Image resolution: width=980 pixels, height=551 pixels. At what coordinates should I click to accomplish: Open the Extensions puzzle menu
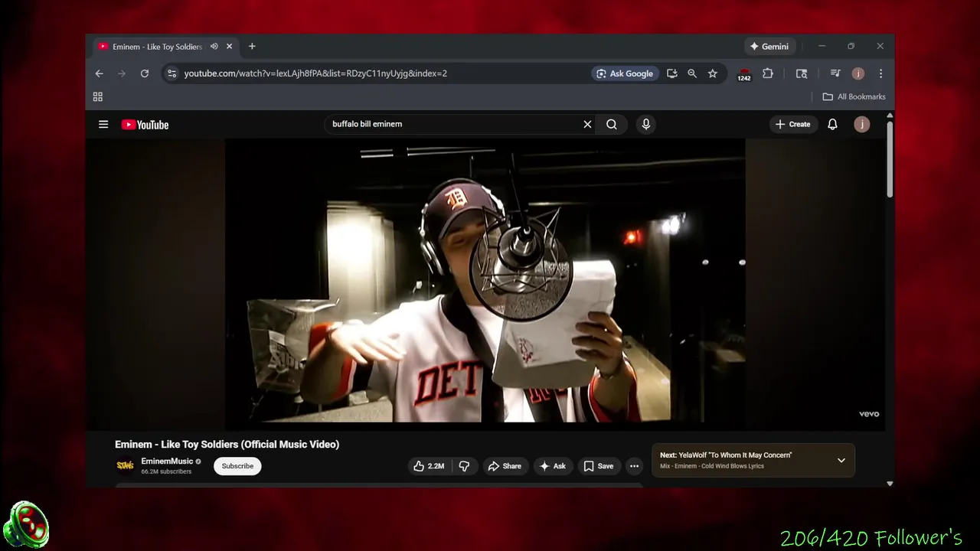768,73
